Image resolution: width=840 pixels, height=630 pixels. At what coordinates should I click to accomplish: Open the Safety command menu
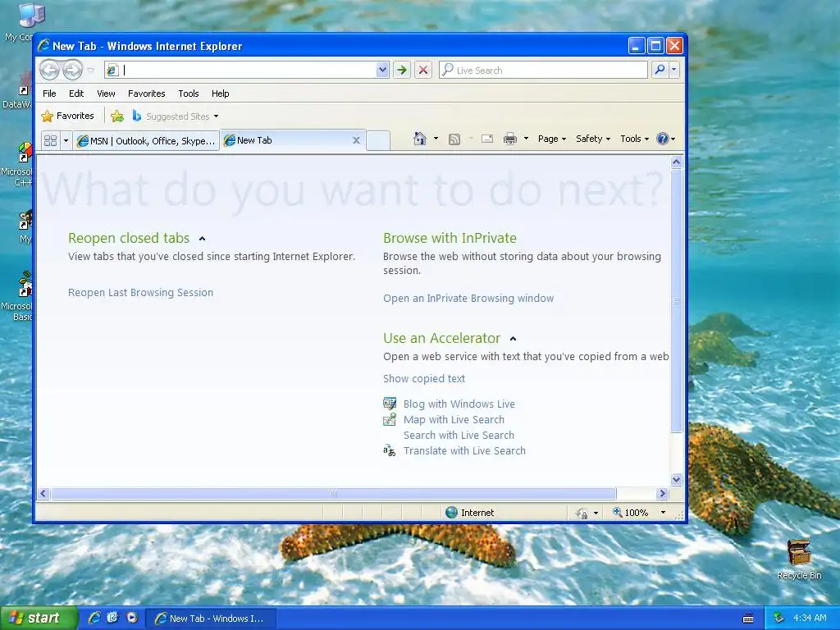(592, 139)
